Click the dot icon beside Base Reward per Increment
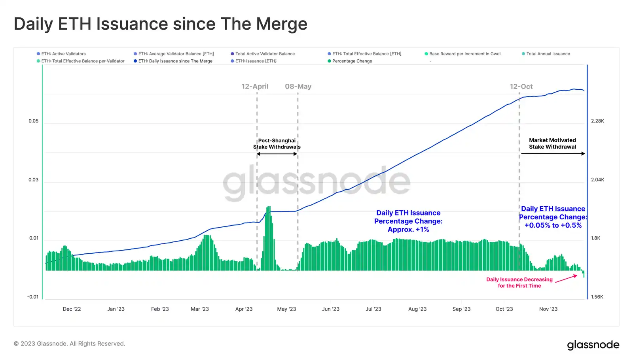Image resolution: width=633 pixels, height=364 pixels. (x=426, y=54)
